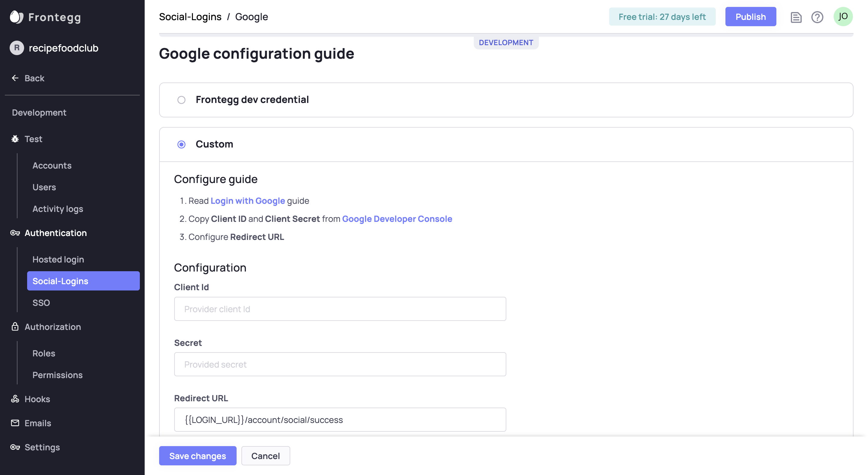The width and height of the screenshot is (868, 475).
Task: Focus the Client Id input field
Action: click(x=340, y=309)
